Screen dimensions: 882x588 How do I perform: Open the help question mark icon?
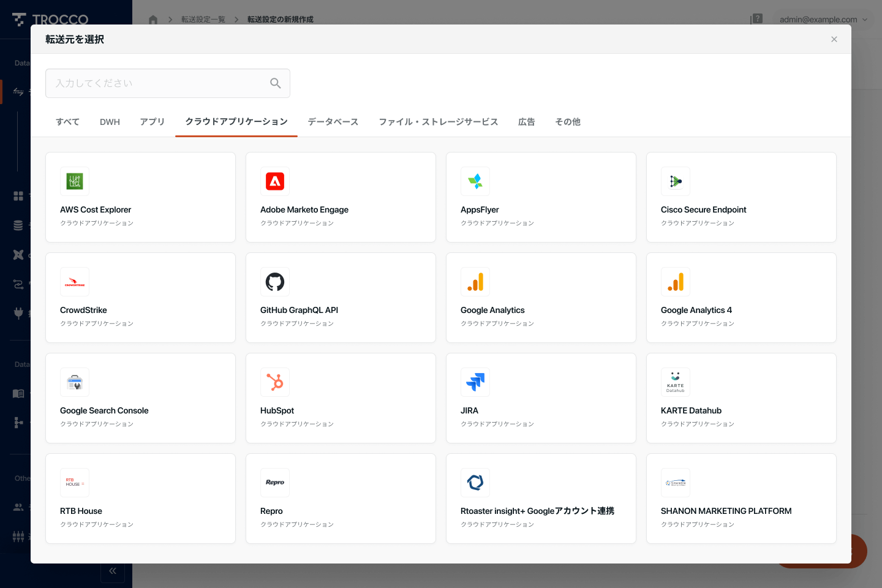tap(756, 19)
